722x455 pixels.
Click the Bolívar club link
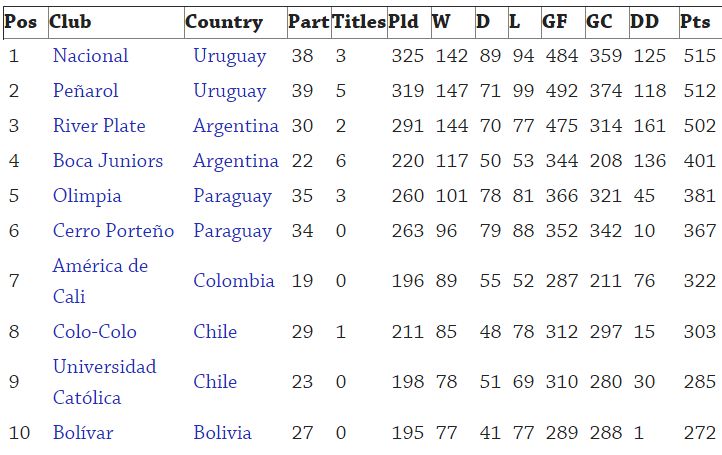83,433
